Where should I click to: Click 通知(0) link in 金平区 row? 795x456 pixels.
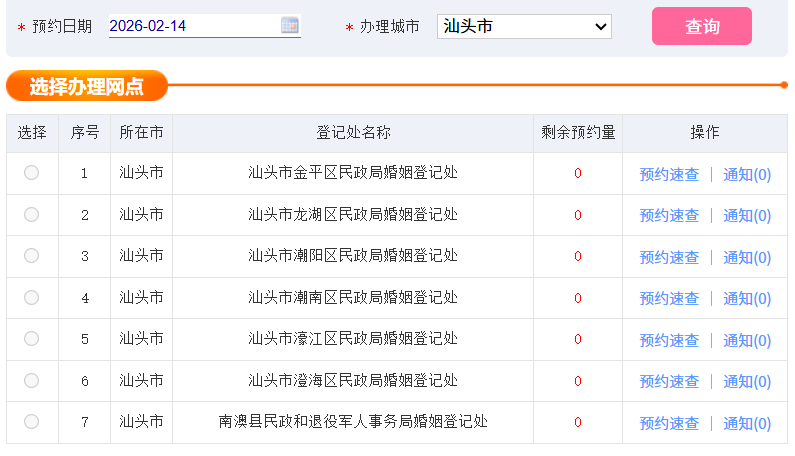(747, 174)
